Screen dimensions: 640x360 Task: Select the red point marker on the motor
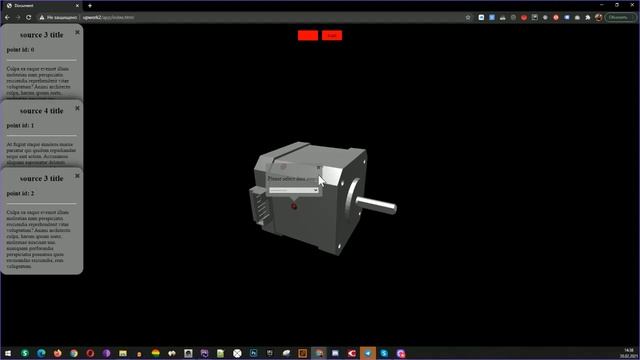point(294,207)
